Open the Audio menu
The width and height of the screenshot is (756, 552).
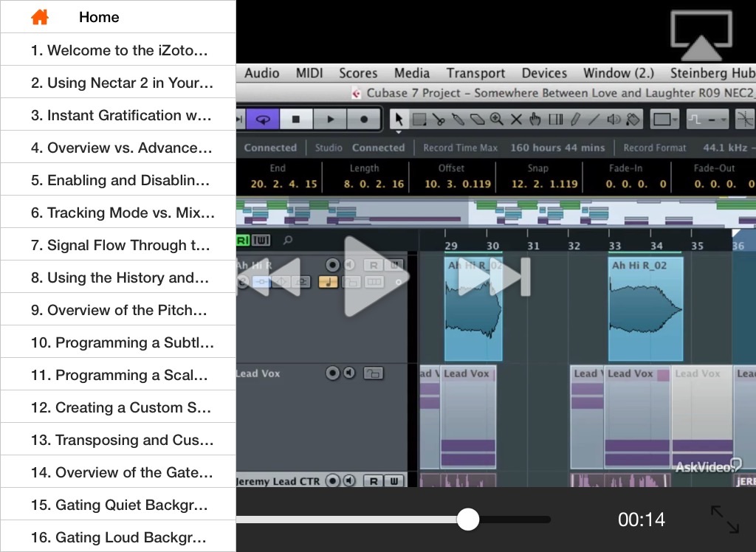click(262, 73)
